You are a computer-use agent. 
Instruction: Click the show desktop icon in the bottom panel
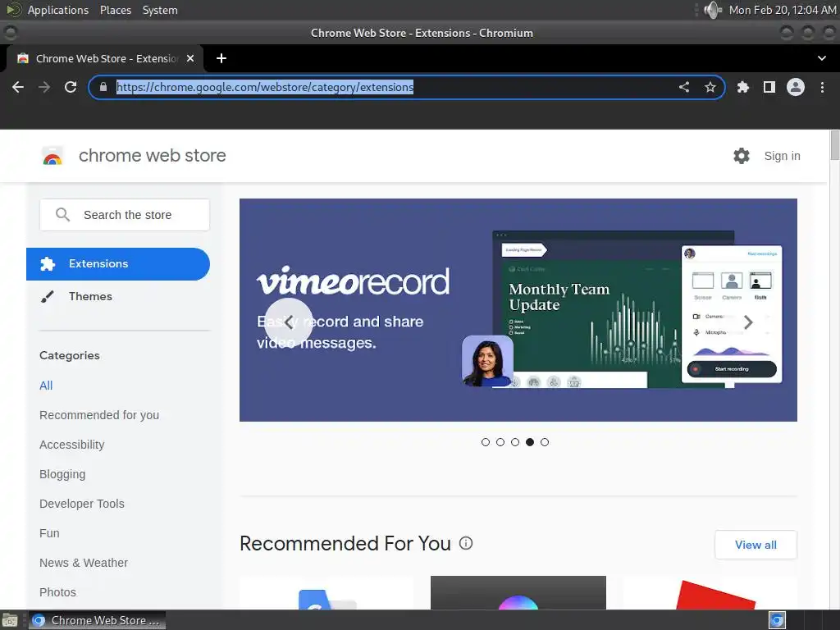pyautogui.click(x=10, y=620)
